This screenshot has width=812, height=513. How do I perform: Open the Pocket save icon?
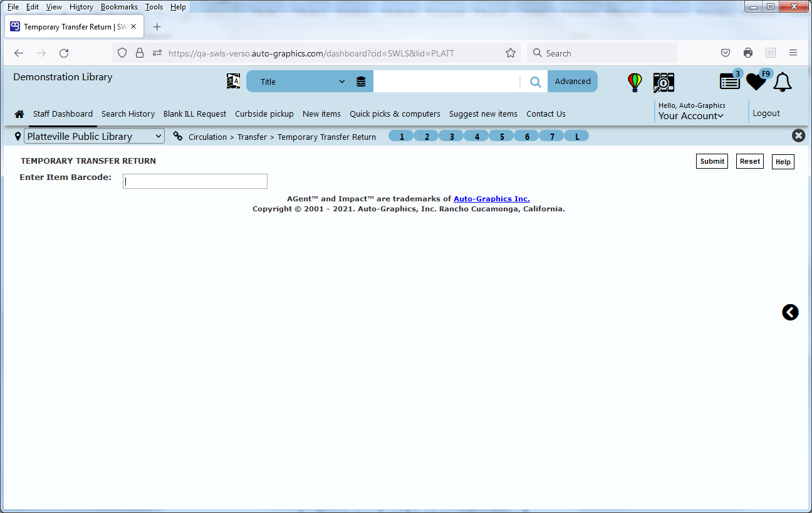tap(726, 53)
